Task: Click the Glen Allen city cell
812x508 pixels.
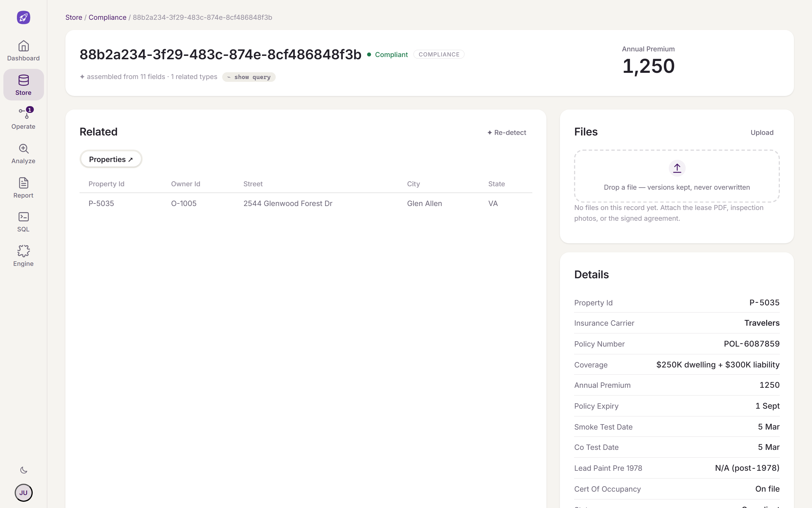Action: 424,203
